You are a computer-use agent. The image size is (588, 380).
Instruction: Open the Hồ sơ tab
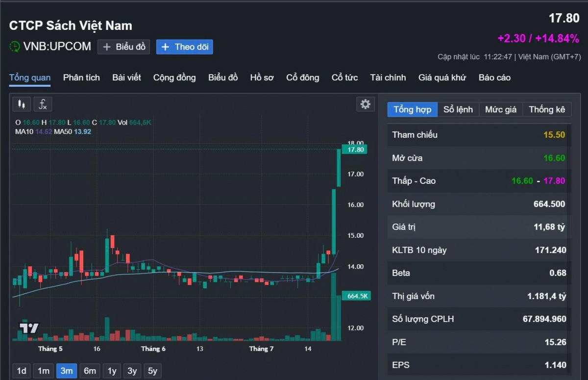click(x=262, y=77)
